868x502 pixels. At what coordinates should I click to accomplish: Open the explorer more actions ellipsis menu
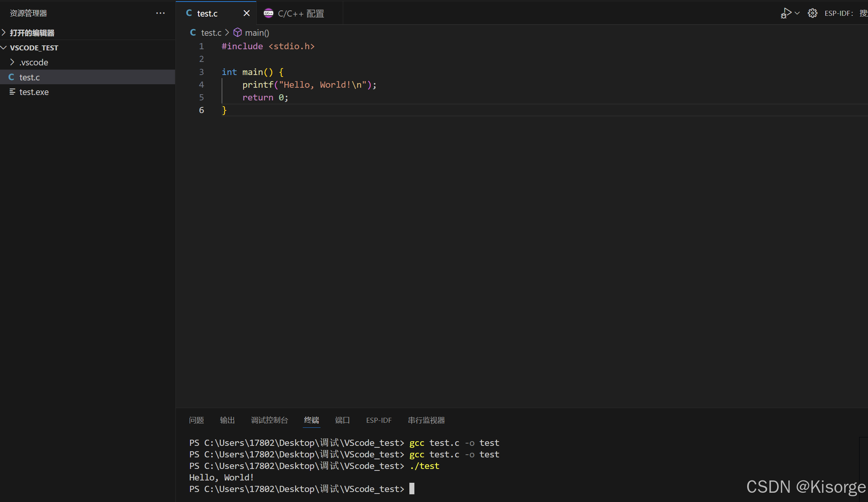coord(160,13)
